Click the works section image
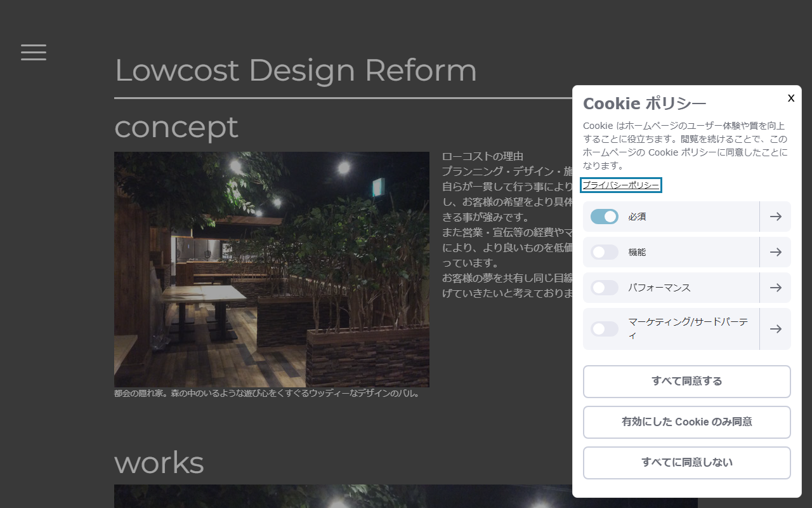 (x=343, y=497)
